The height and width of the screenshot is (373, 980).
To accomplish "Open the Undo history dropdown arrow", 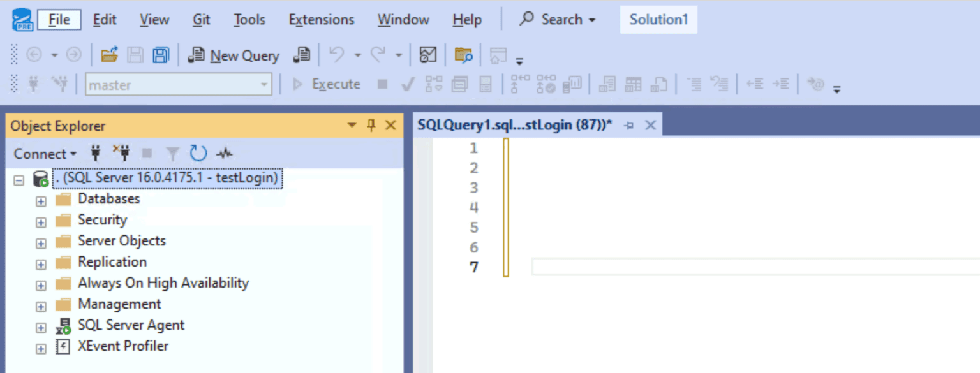I will (357, 55).
